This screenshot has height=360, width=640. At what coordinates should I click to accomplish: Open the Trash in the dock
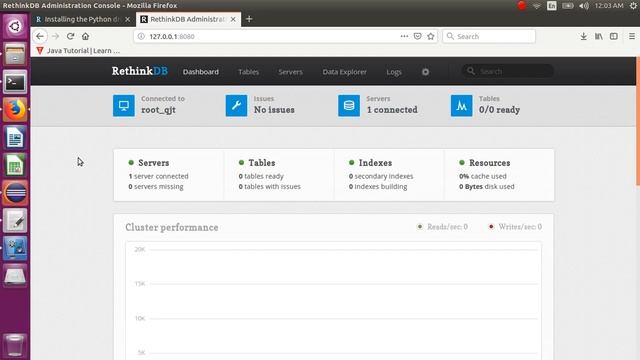click(15, 345)
